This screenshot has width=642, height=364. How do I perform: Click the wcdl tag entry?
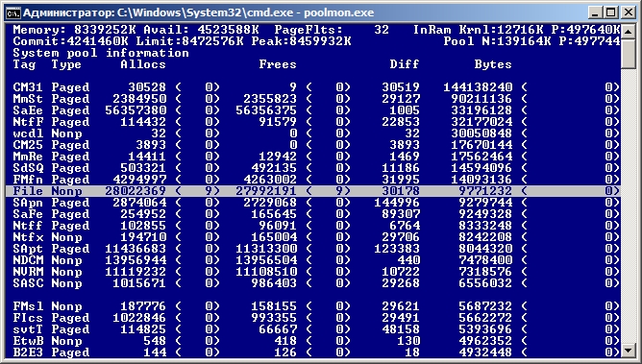coord(28,133)
